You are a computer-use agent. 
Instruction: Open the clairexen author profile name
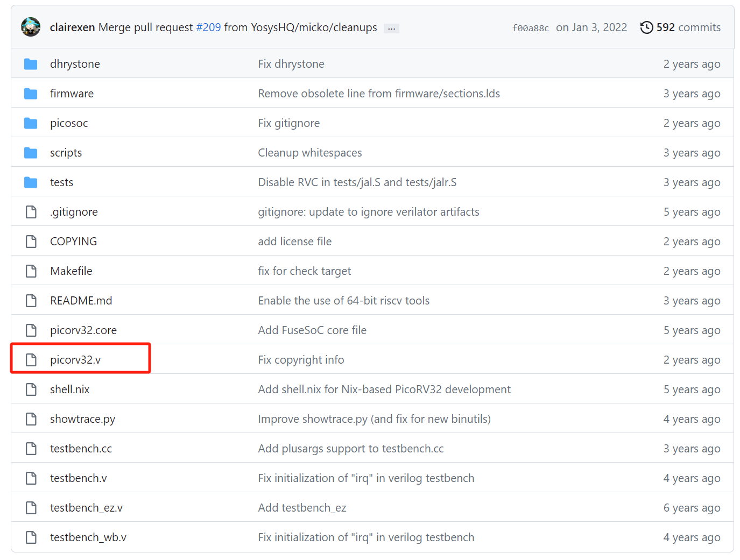[x=72, y=27]
